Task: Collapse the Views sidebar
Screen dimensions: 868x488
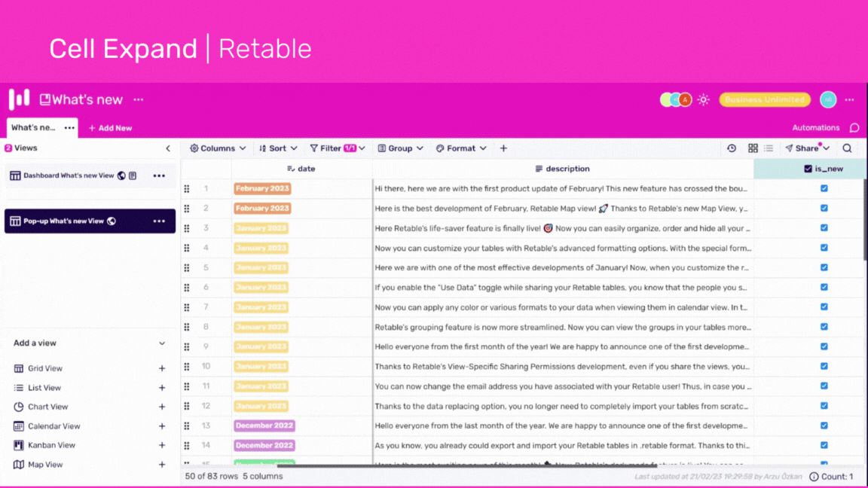Action: coord(168,148)
